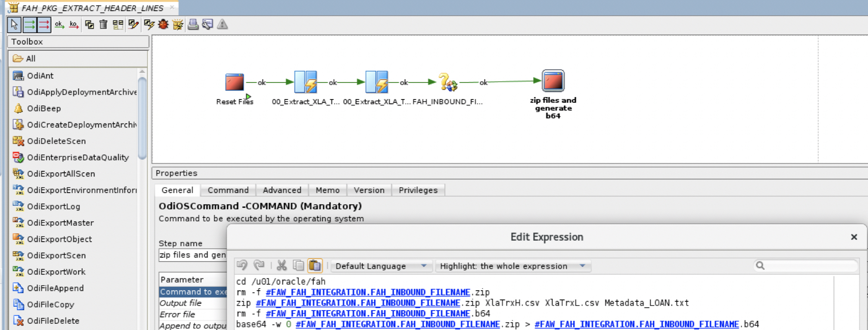
Task: Click the scissors cut icon
Action: [282, 265]
